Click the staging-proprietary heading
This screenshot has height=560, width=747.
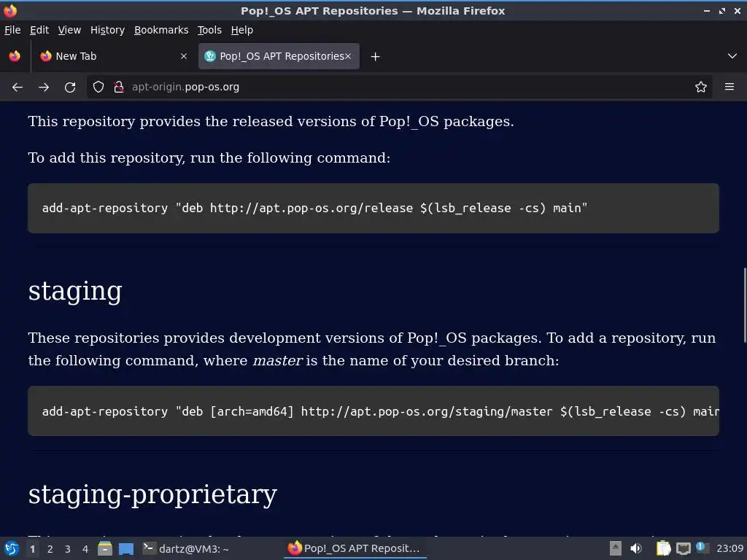[152, 494]
